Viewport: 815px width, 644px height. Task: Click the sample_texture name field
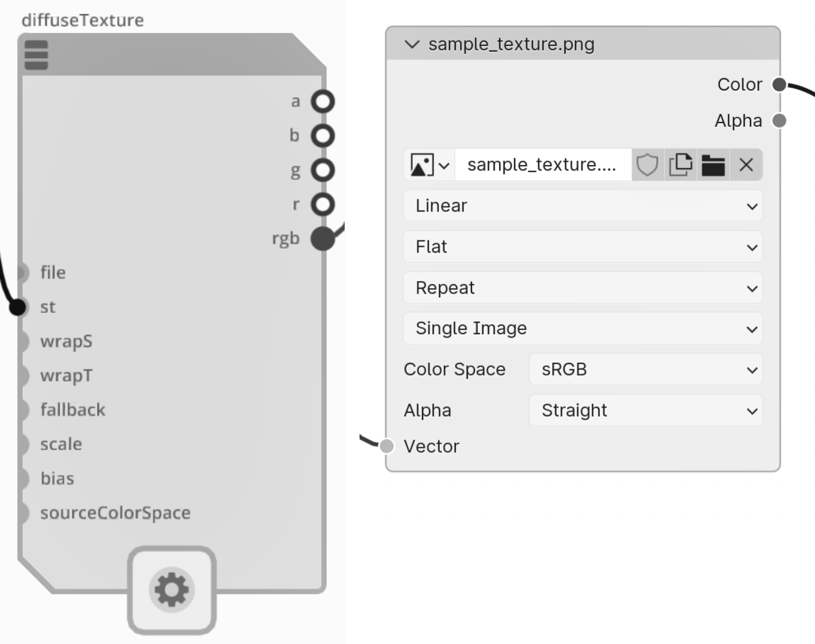click(542, 165)
